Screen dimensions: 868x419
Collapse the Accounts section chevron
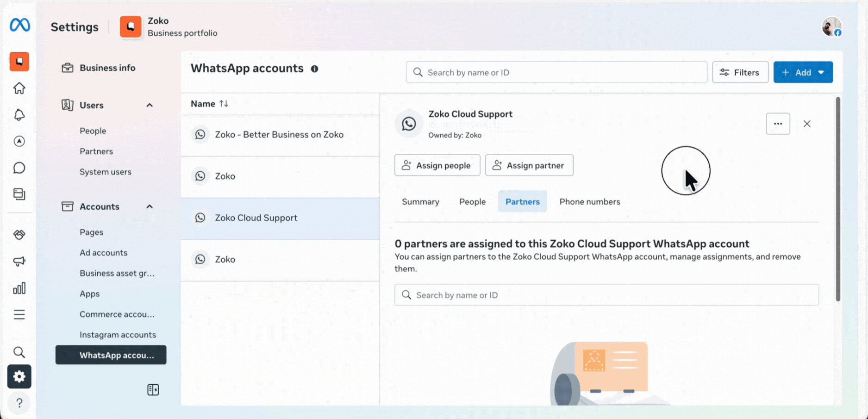150,206
